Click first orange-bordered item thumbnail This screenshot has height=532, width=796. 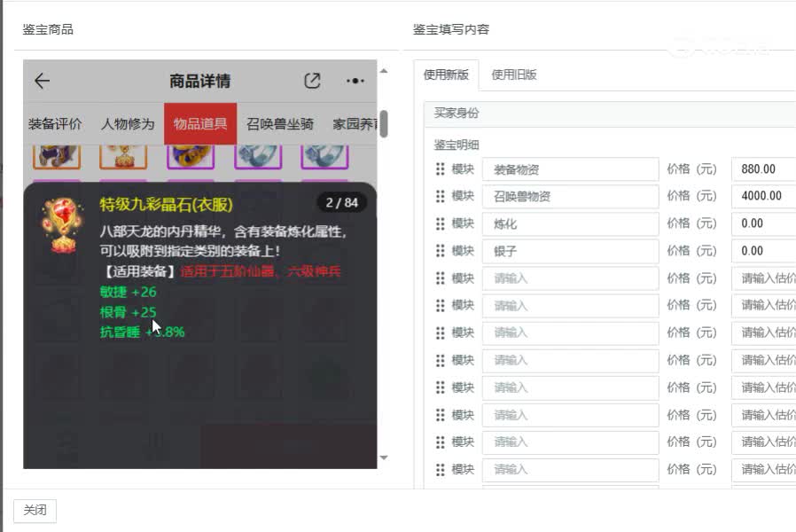click(x=57, y=156)
